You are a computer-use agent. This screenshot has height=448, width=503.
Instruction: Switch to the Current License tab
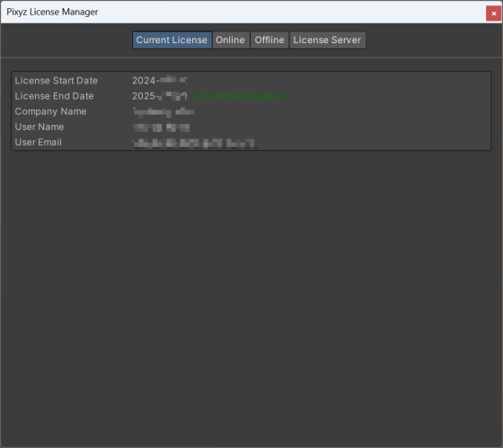click(x=172, y=40)
